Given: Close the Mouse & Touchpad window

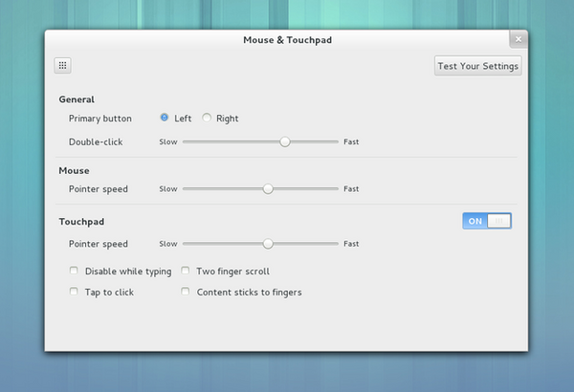Looking at the screenshot, I should click(518, 39).
